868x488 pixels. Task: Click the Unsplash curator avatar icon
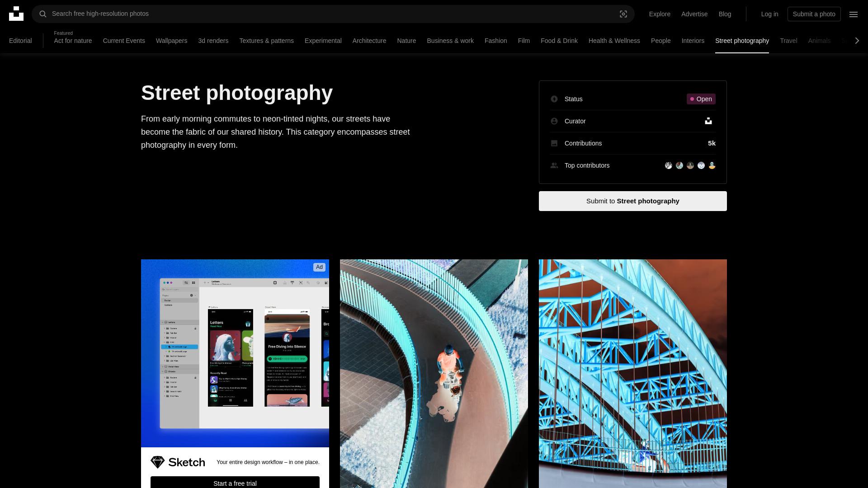tap(708, 121)
